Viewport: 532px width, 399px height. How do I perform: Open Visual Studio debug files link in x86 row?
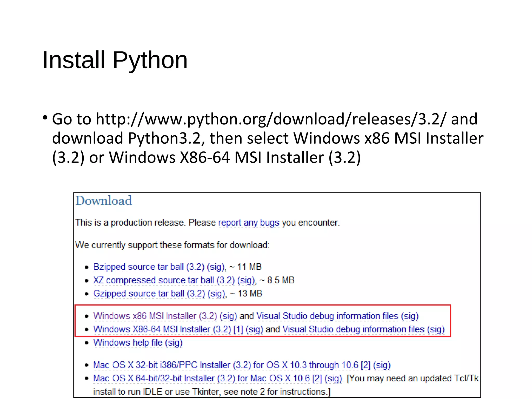(327, 316)
